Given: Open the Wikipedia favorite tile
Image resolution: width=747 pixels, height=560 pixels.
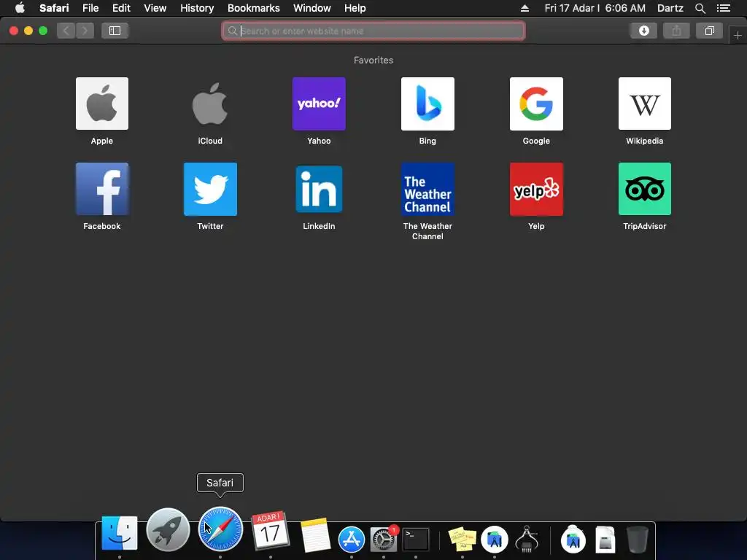Looking at the screenshot, I should (x=645, y=104).
